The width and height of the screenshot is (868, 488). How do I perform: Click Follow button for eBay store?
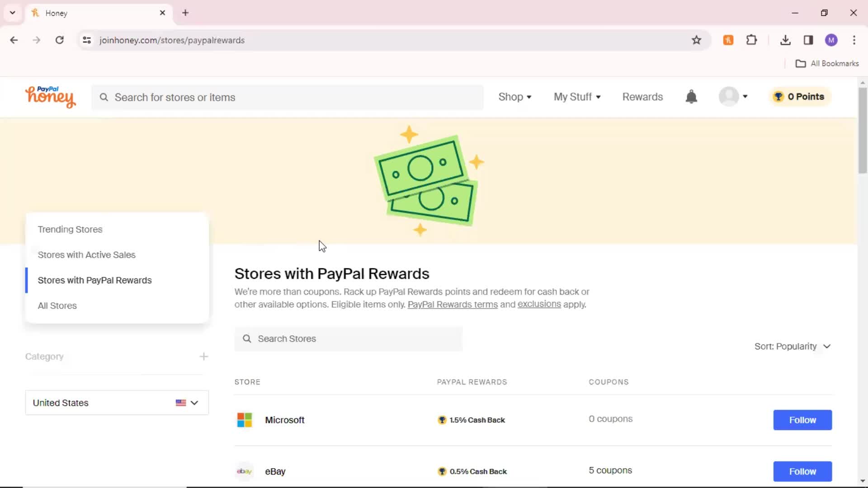(802, 471)
